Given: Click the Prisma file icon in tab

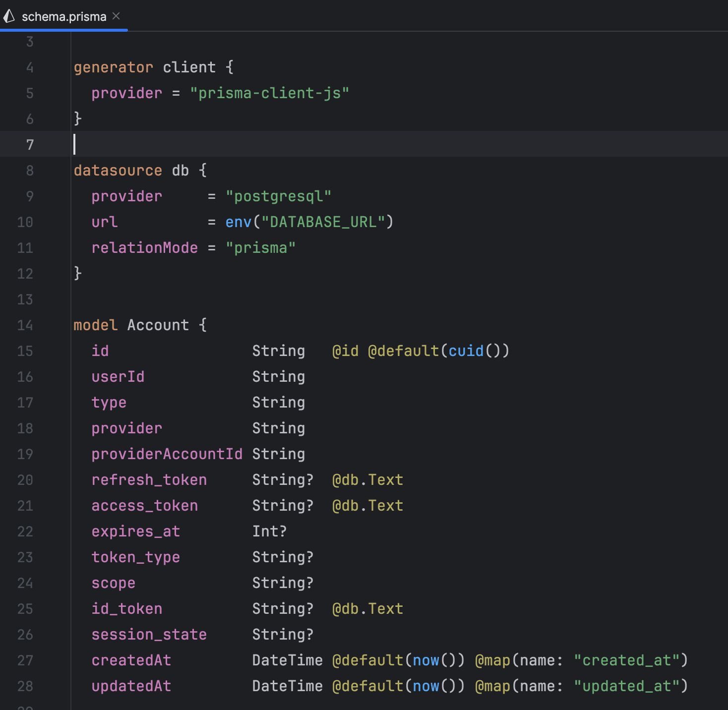Looking at the screenshot, I should tap(9, 17).
